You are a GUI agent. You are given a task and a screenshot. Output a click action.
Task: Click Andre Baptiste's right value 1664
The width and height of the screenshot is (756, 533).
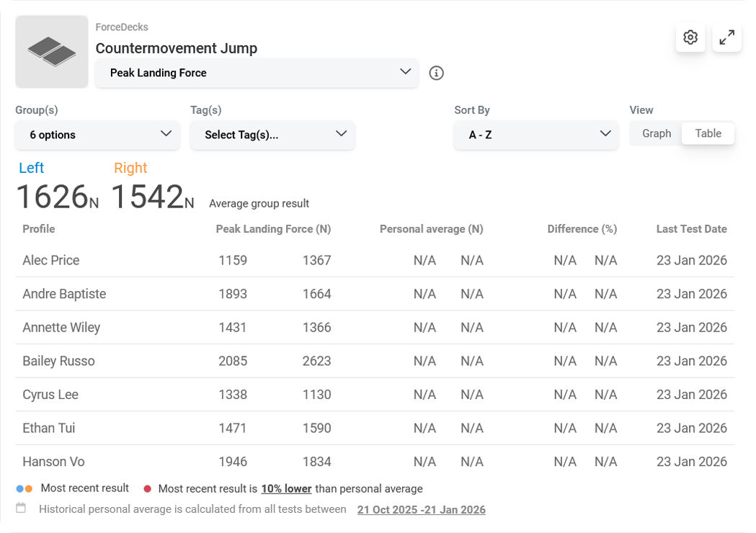coord(317,294)
